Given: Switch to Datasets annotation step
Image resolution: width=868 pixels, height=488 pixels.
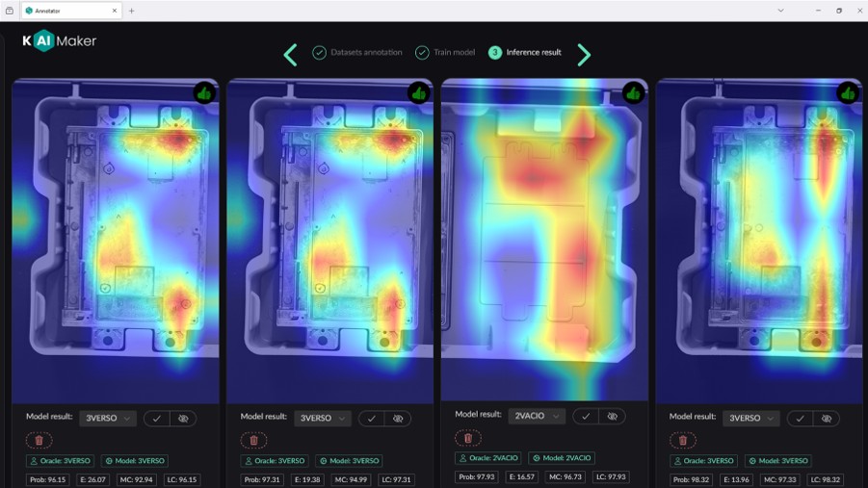Looking at the screenshot, I should pyautogui.click(x=357, y=53).
